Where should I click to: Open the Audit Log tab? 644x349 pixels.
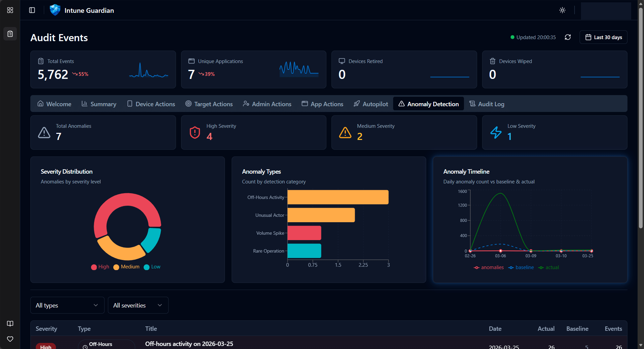(487, 104)
